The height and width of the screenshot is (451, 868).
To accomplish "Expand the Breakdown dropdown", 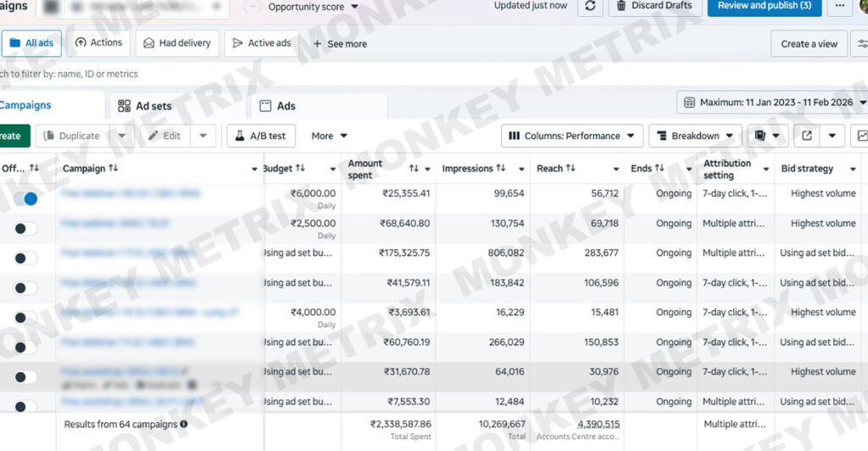I will tap(695, 136).
